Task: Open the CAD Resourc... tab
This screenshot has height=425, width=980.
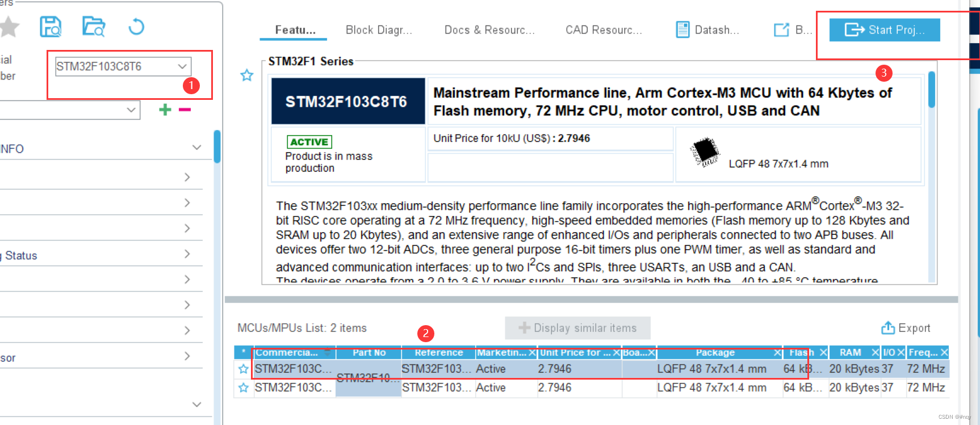Action: coord(604,30)
